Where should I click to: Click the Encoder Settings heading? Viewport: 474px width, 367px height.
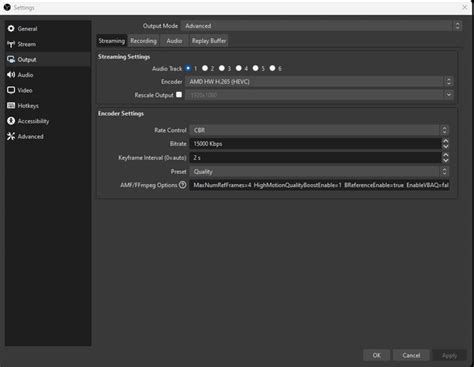[x=121, y=114]
